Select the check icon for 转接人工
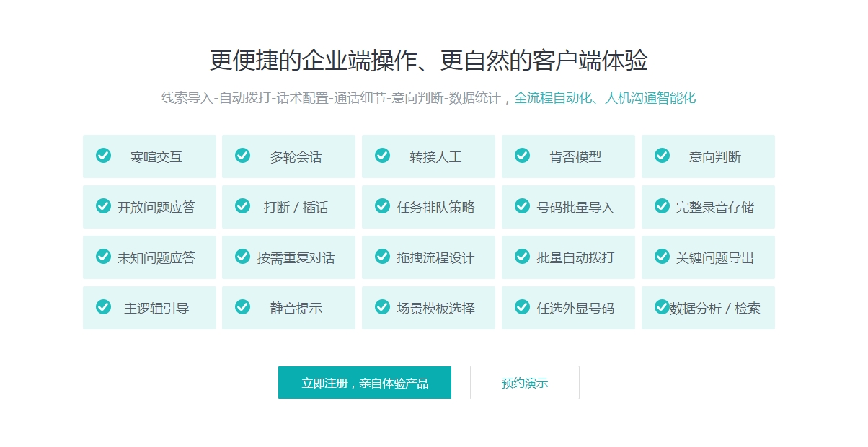Screen dimensions: 868x447 383,156
